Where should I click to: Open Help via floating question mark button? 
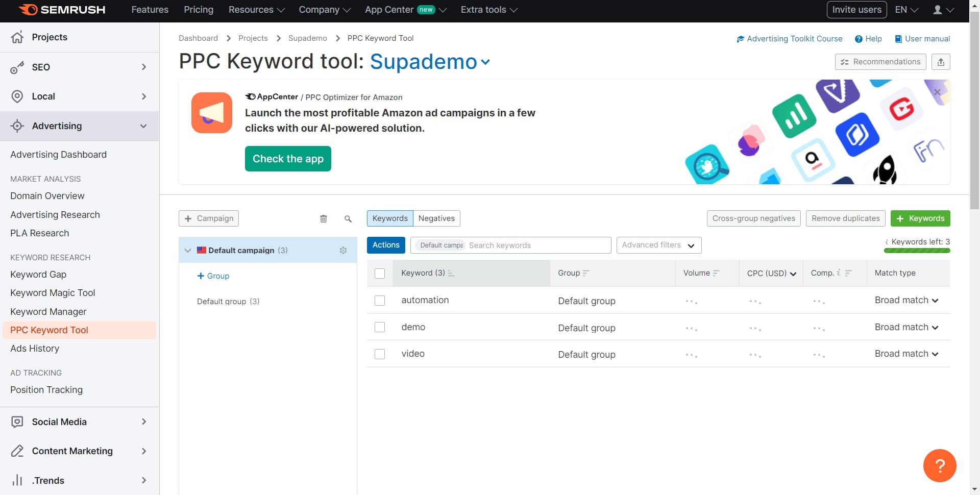point(940,465)
